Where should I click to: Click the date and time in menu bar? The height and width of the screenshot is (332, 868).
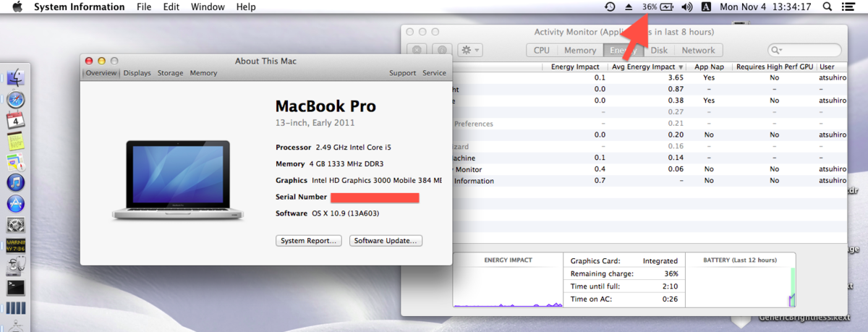point(765,7)
